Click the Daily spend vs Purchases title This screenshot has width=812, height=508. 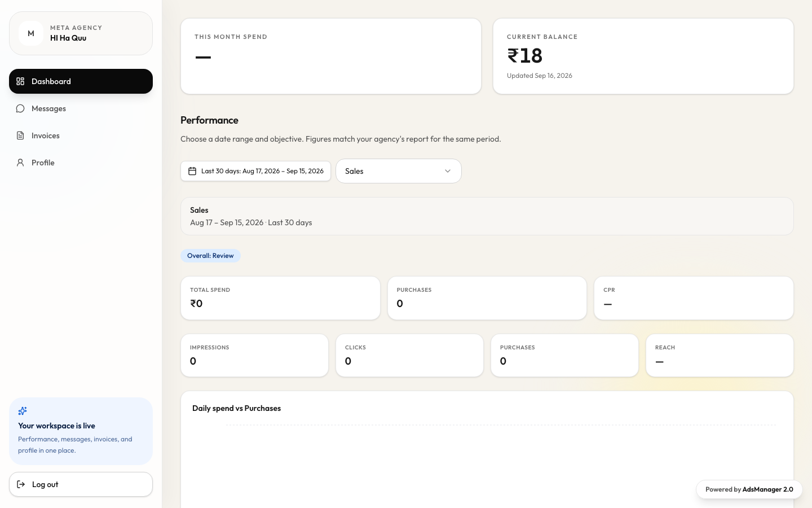coord(236,408)
